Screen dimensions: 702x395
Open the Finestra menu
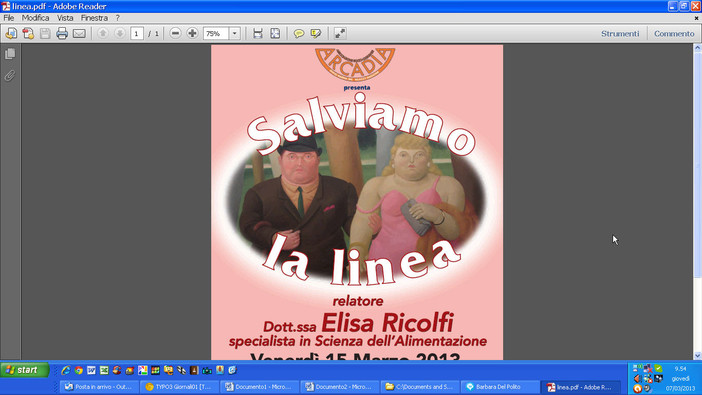tap(94, 18)
